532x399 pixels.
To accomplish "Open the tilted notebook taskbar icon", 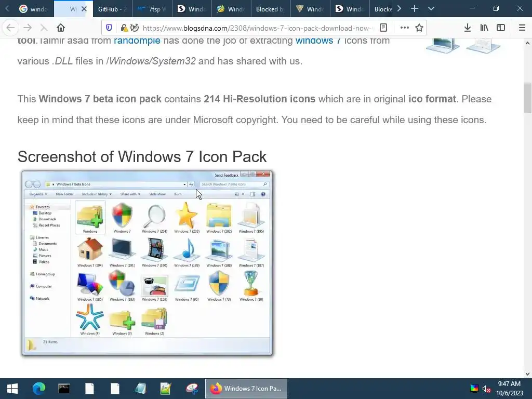I will 140,389.
